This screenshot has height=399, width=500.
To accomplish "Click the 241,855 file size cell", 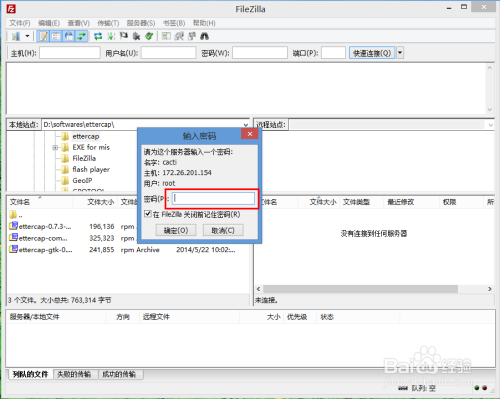I will pos(102,250).
